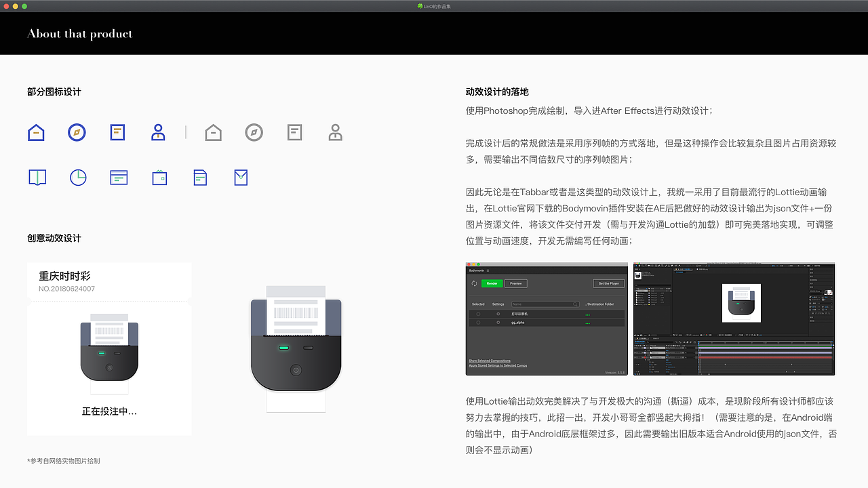Image resolution: width=868 pixels, height=488 pixels.
Task: Select the 打印彩票机 composition radio
Action: point(478,314)
